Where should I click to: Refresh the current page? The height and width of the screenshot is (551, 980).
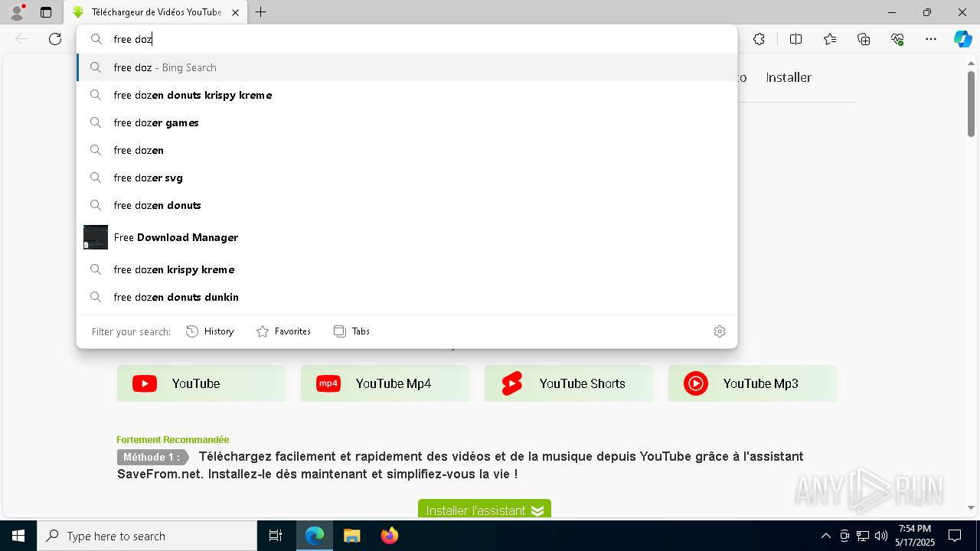[x=55, y=39]
